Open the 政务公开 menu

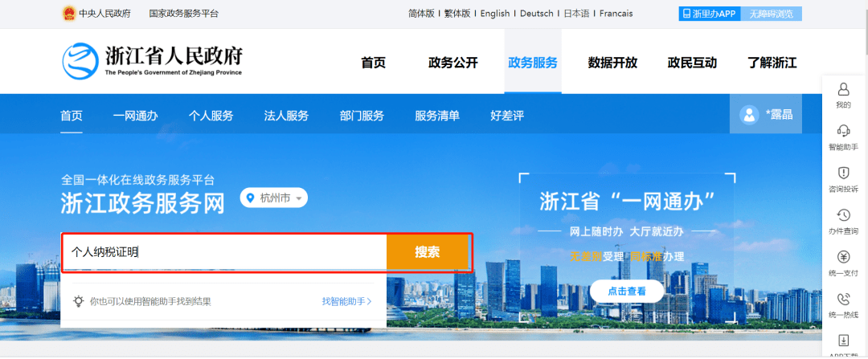coord(452,63)
